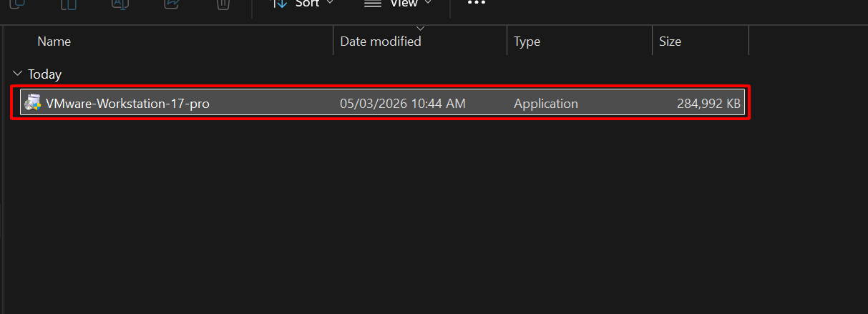The width and height of the screenshot is (868, 314).
Task: Open the Sort dropdown menu
Action: pyautogui.click(x=303, y=4)
